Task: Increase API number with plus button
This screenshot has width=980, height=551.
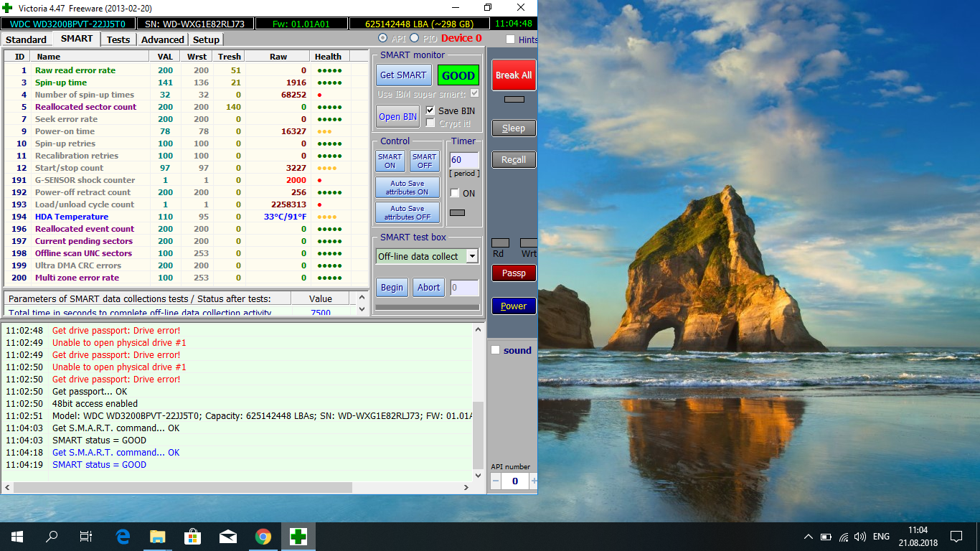Action: click(x=533, y=481)
